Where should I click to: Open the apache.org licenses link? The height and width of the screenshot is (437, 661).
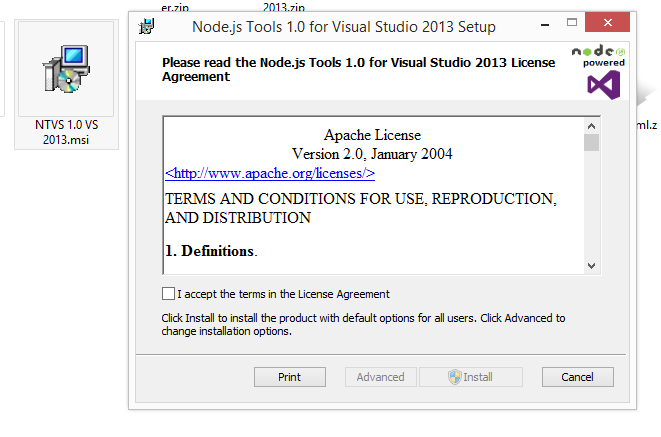pyautogui.click(x=269, y=173)
